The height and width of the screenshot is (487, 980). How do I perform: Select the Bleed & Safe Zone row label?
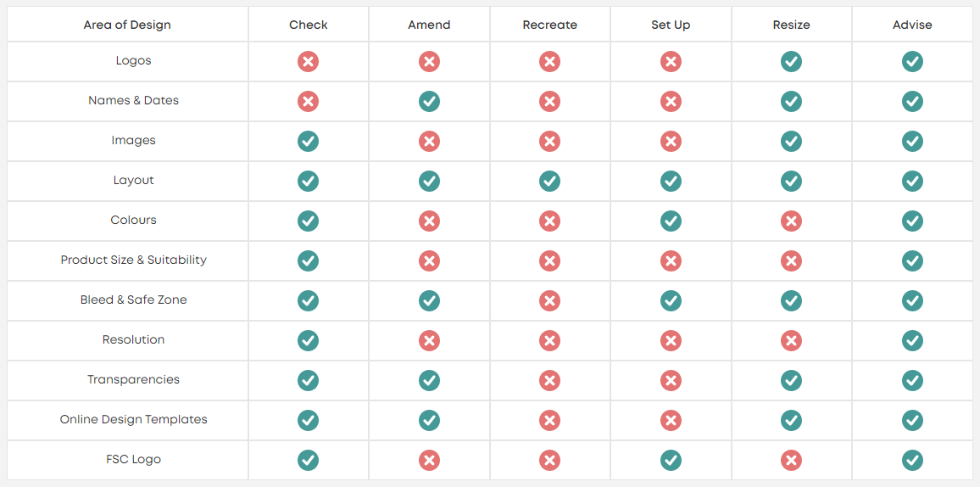tap(134, 299)
